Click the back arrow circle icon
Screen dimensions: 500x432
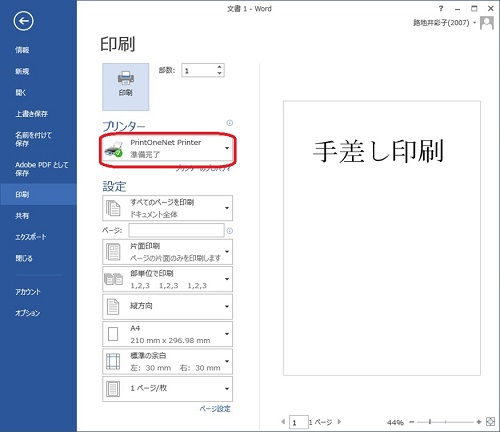23,21
